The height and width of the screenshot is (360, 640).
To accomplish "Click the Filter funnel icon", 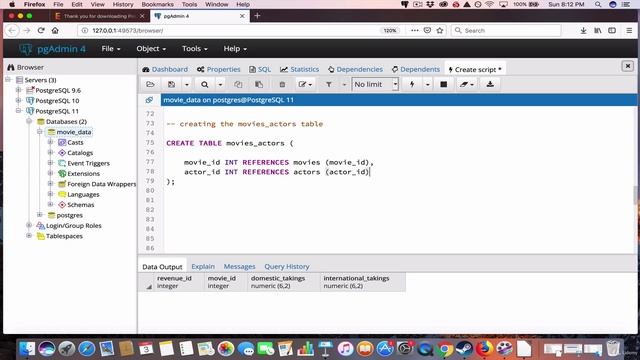I will pyautogui.click(x=329, y=84).
